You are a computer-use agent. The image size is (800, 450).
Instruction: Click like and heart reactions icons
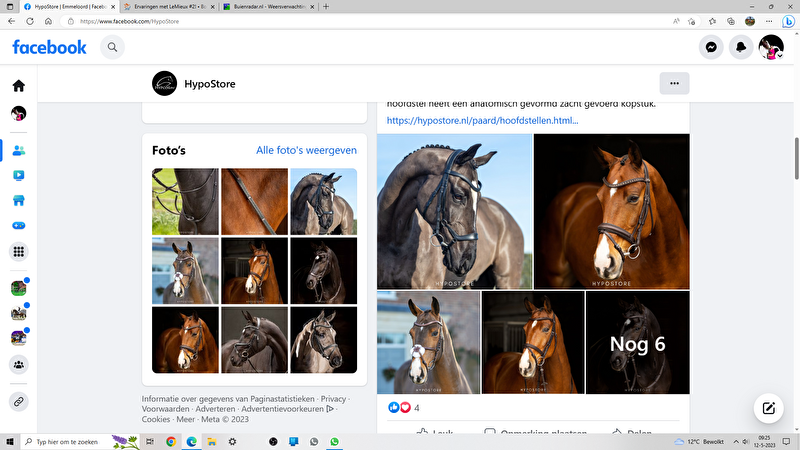click(x=399, y=407)
